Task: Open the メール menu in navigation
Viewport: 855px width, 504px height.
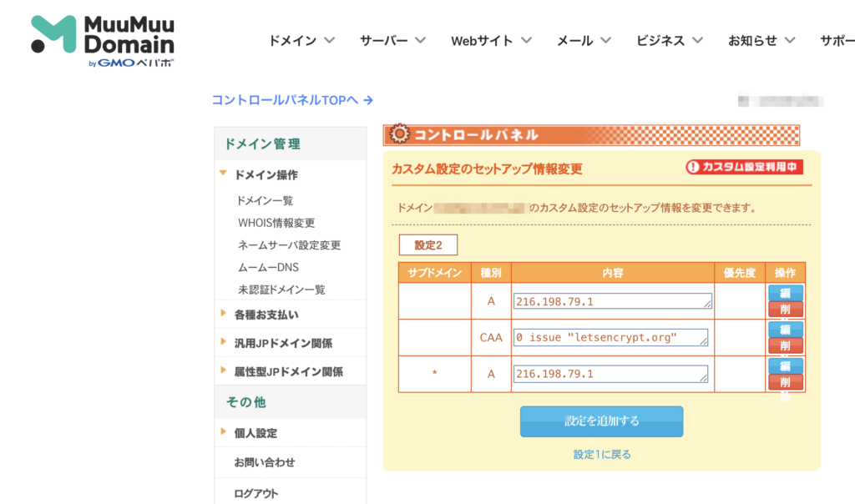Action: point(584,40)
